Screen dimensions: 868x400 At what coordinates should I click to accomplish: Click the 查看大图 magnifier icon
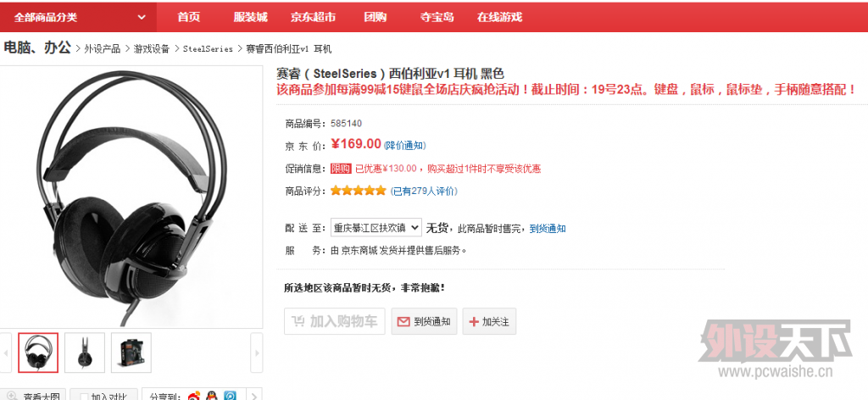click(13, 396)
